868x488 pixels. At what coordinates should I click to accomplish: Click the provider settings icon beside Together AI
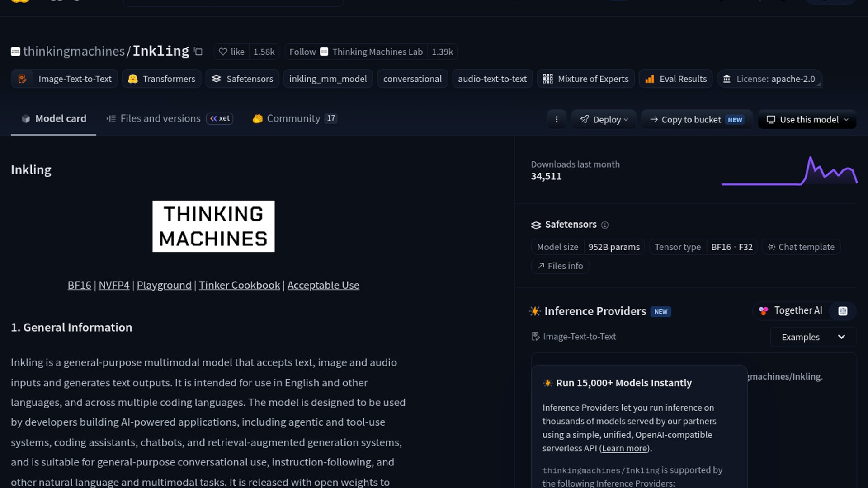(843, 311)
